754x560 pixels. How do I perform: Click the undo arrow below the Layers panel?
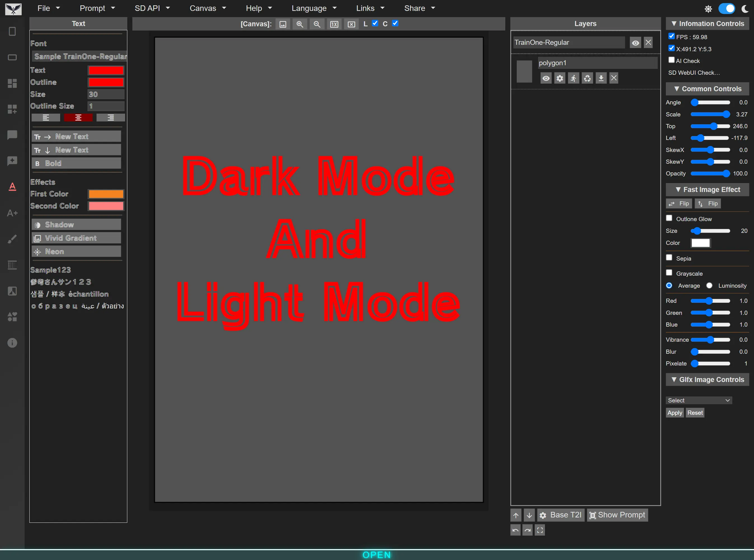click(x=515, y=530)
